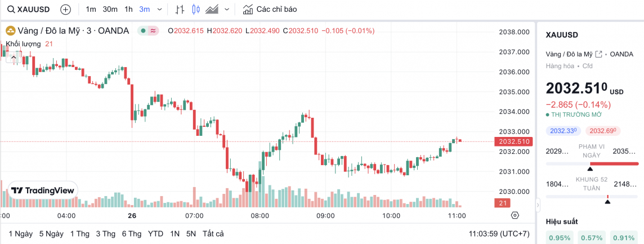This screenshot has width=644, height=244.
Task: Toggle the pink approximate-data indicator in legend
Action: [153, 30]
